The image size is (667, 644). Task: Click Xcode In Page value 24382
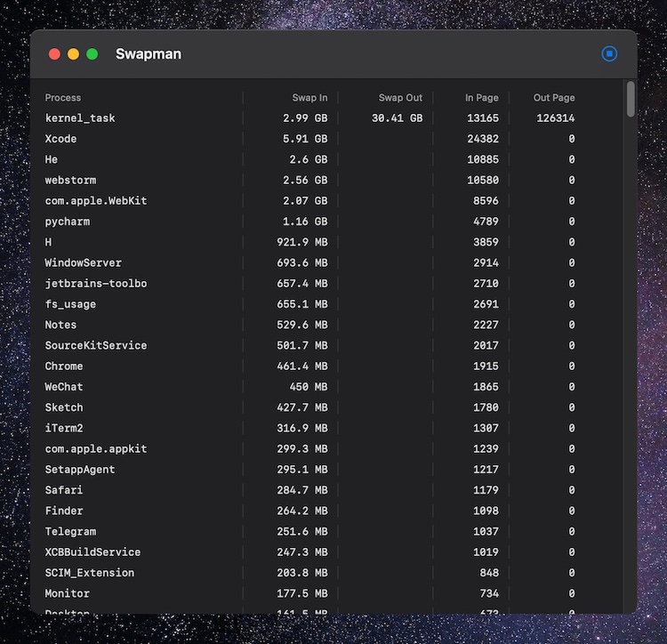[x=483, y=139]
